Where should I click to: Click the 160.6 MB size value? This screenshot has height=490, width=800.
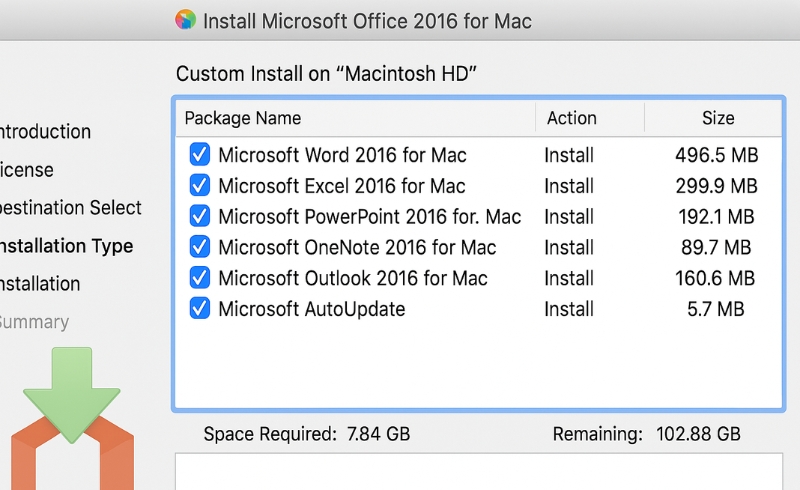point(715,278)
